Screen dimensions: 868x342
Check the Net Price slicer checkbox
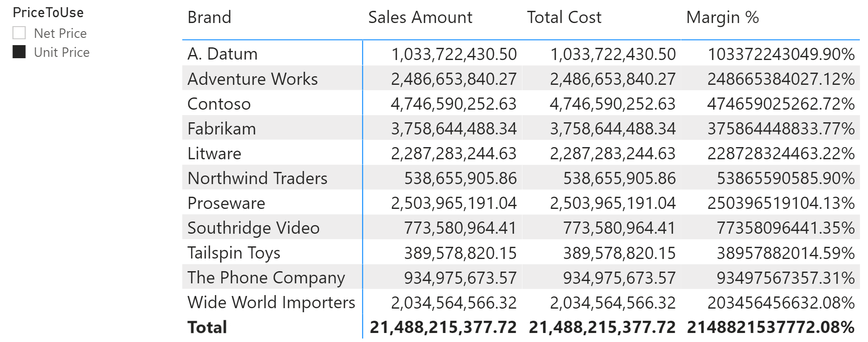19,33
